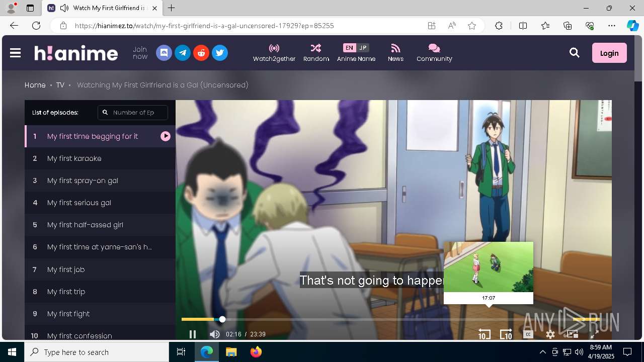
Task: Activate Read aloud in address bar
Action: [452, 26]
